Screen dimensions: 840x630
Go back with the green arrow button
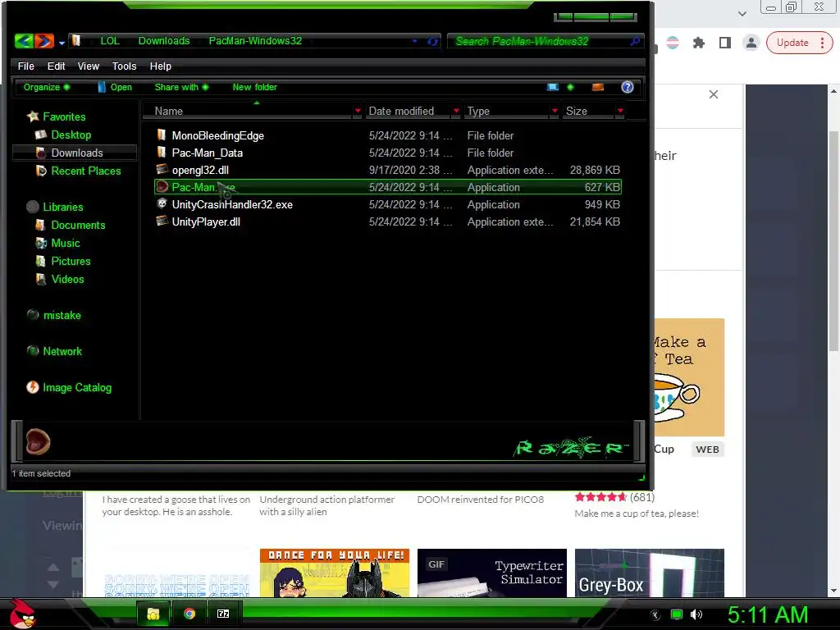tap(24, 41)
